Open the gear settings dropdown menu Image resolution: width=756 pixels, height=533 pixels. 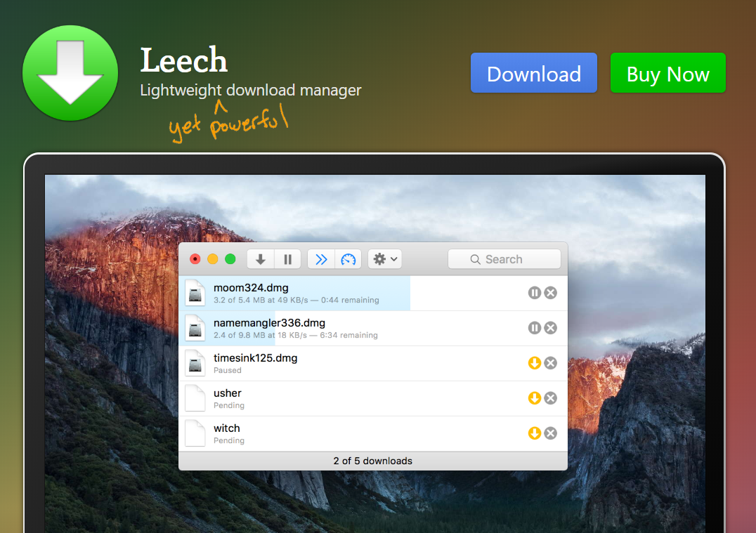[x=385, y=259]
